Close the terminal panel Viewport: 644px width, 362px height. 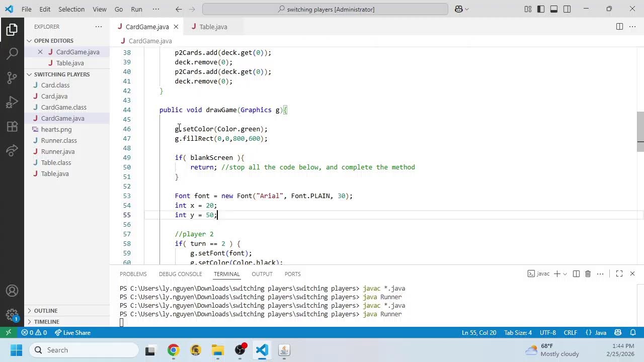pyautogui.click(x=632, y=274)
